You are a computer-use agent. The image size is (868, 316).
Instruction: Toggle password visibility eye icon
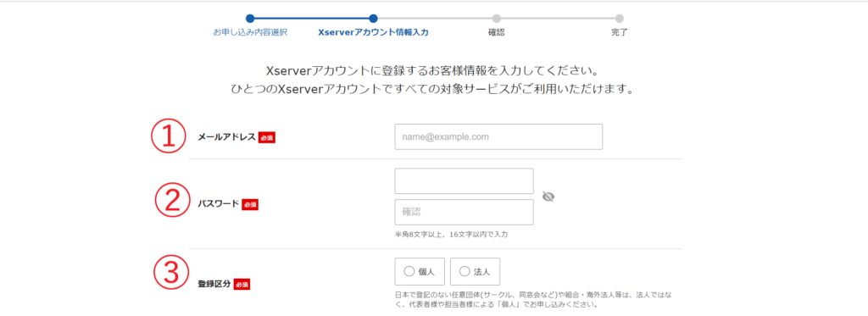(x=548, y=197)
